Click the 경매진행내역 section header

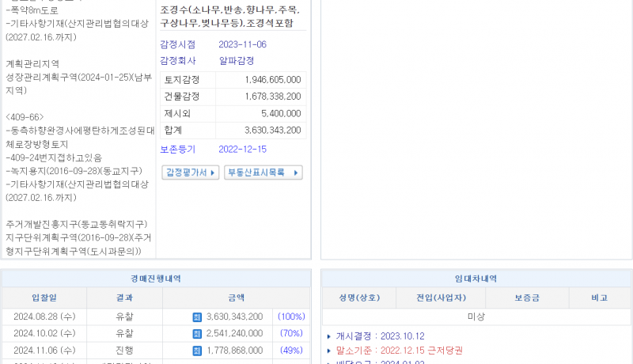tap(156, 279)
